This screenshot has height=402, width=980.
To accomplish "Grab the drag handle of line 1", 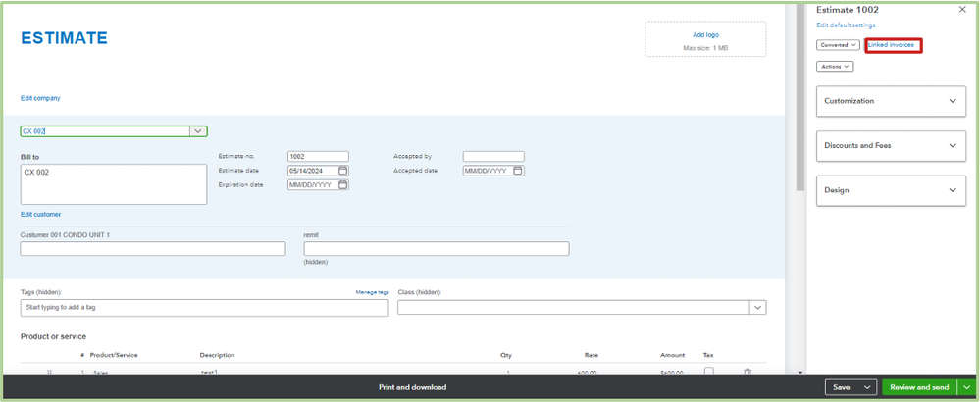I will coord(49,373).
